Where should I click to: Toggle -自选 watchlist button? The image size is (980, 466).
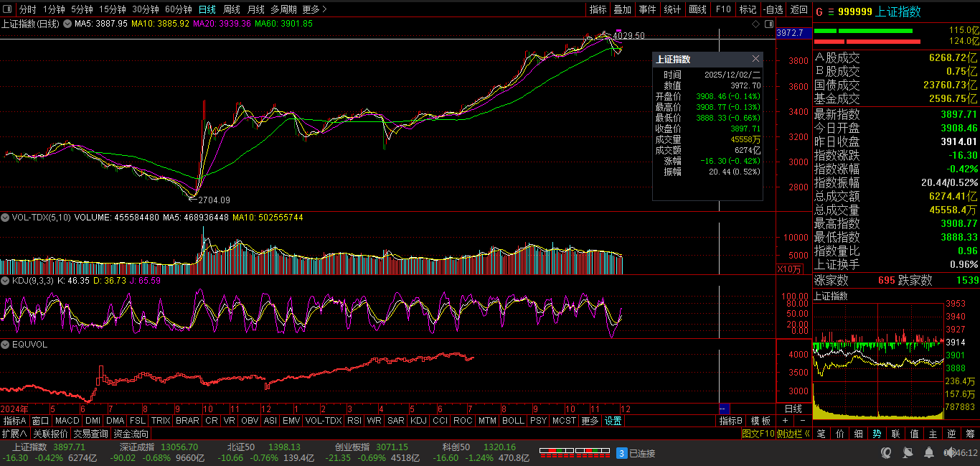pos(773,9)
